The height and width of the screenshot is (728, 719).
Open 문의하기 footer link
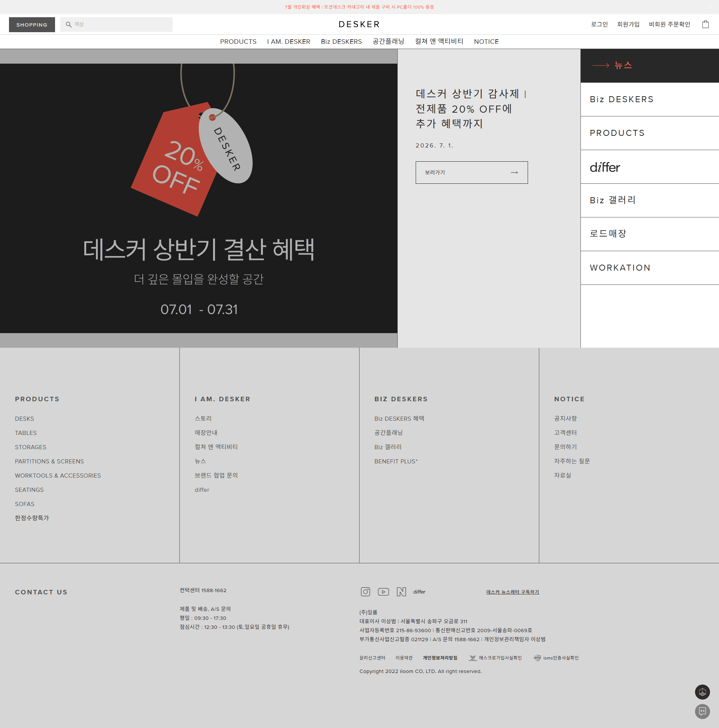click(565, 447)
